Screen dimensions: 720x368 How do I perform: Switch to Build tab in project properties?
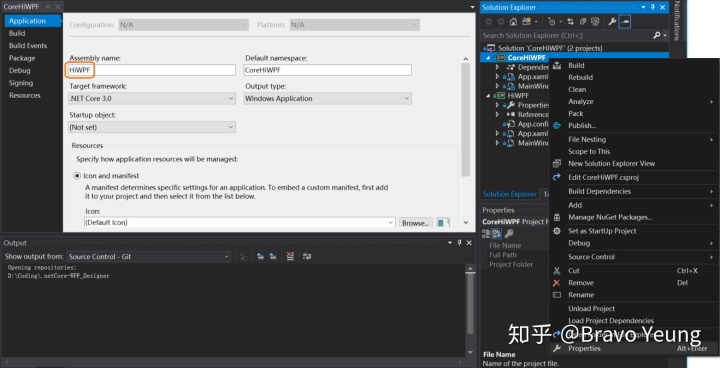click(x=17, y=33)
